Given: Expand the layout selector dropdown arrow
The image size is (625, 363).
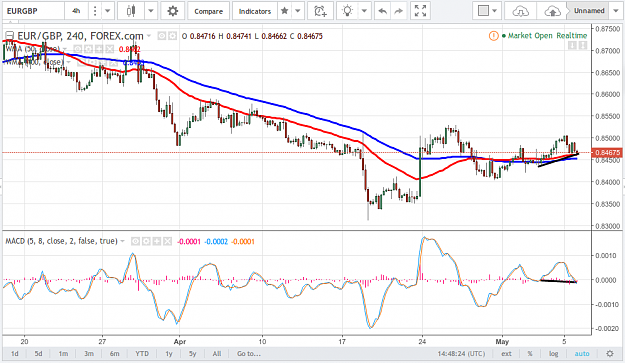Looking at the screenshot, I should 495,11.
